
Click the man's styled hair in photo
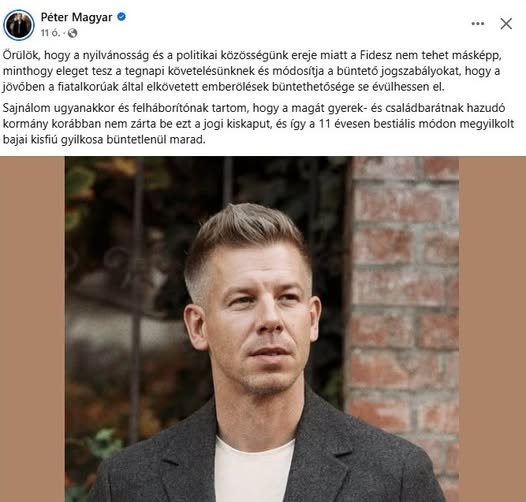click(248, 235)
